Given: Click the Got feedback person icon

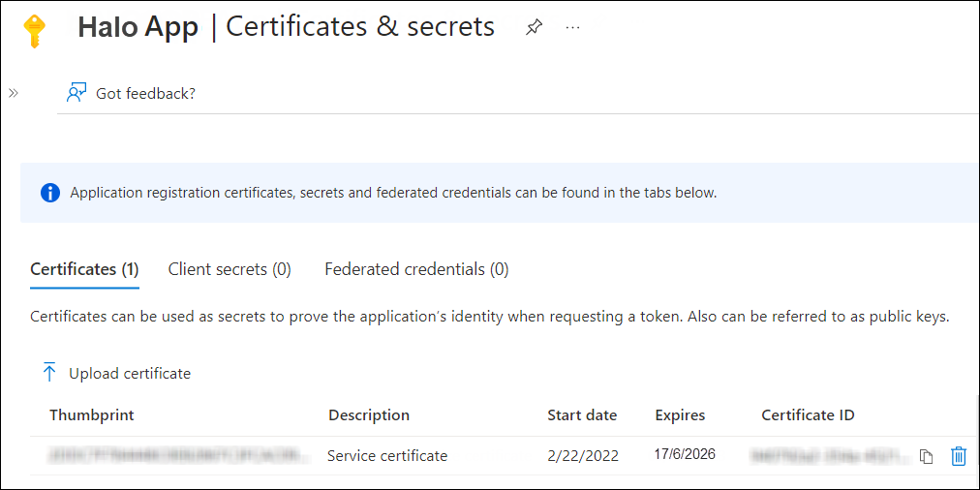Looking at the screenshot, I should point(77,93).
